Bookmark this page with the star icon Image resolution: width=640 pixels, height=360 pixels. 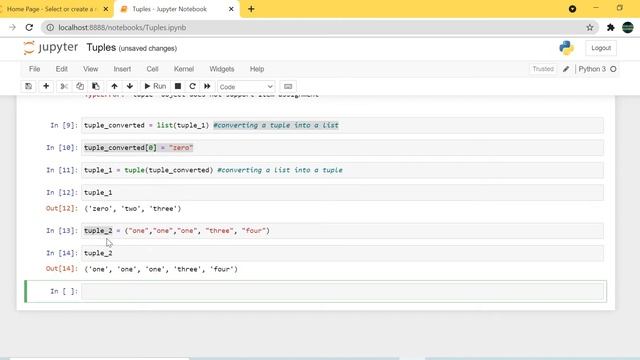(x=589, y=27)
